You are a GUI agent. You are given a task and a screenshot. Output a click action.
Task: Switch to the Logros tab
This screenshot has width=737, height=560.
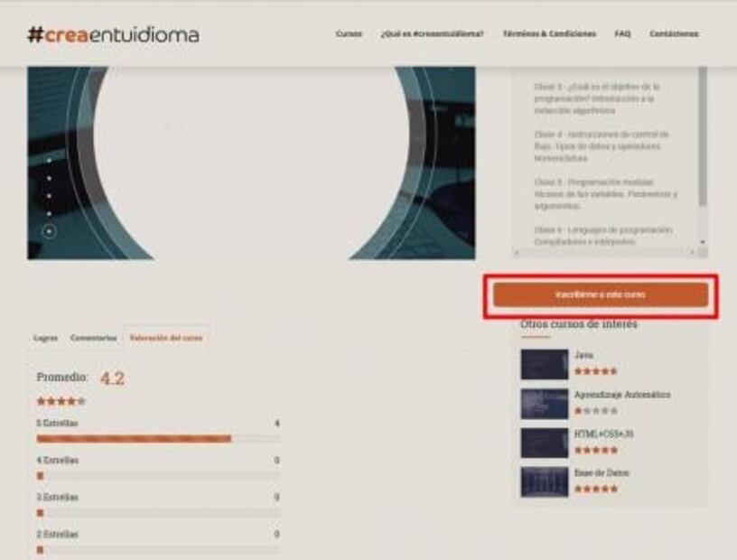point(45,338)
